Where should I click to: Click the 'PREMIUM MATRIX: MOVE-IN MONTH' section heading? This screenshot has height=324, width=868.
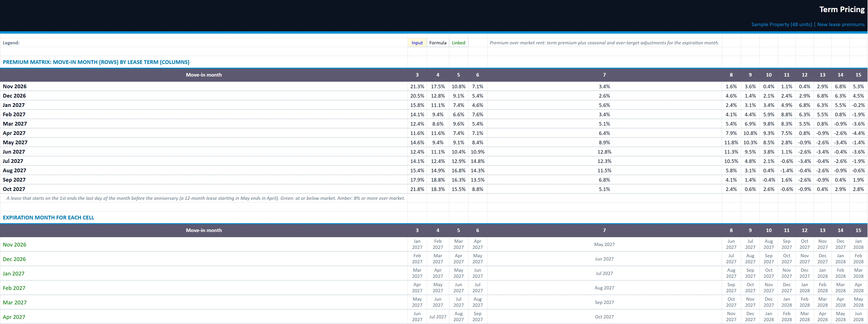coord(96,62)
